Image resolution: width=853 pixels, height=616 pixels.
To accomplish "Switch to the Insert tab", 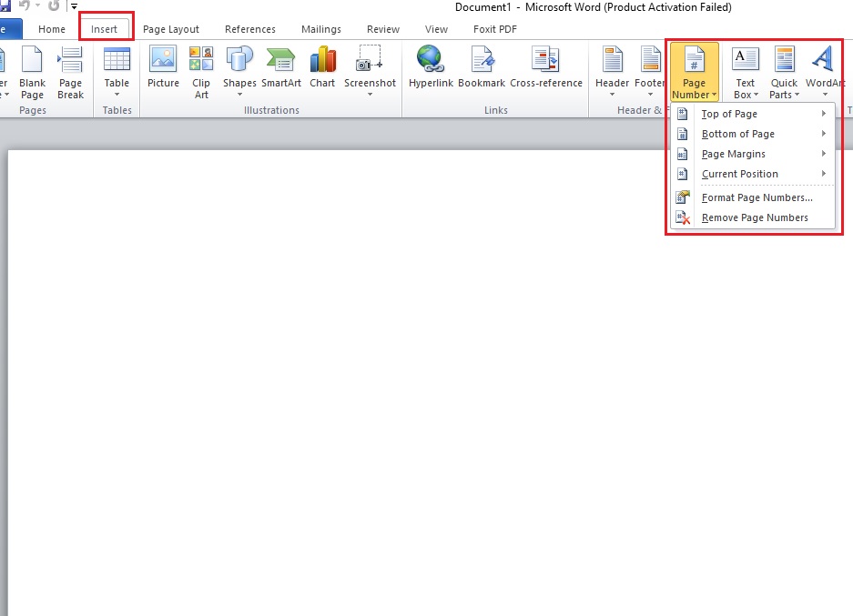I will point(104,29).
